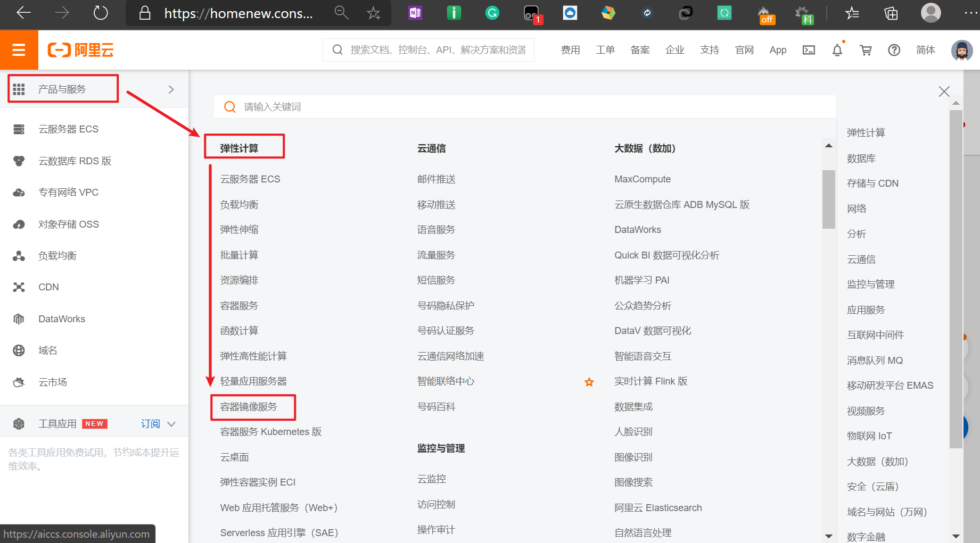Click the favorite star next to 实时计算 Flink
Image resolution: width=980 pixels, height=543 pixels.
(x=589, y=382)
